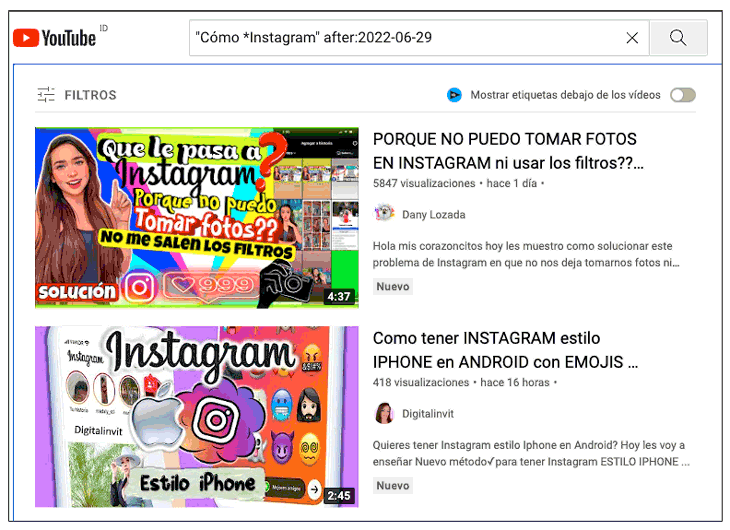Click hace 1 día upload time
This screenshot has width=730, height=530.
(x=512, y=183)
